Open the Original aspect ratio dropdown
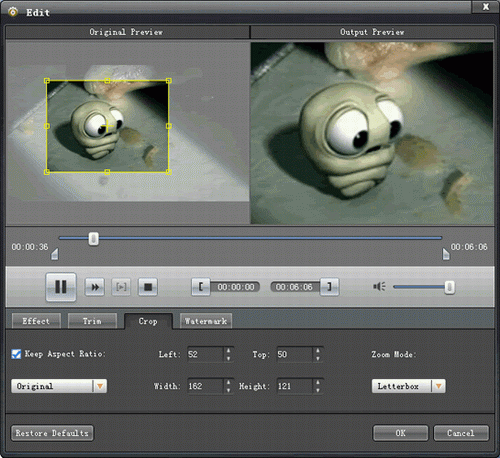Viewport: 500px width, 458px height. pyautogui.click(x=59, y=386)
